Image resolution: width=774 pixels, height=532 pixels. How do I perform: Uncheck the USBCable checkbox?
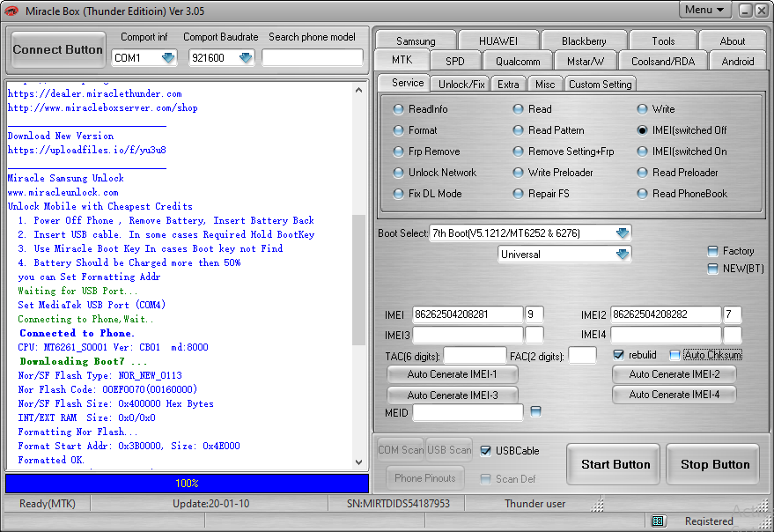click(x=486, y=451)
